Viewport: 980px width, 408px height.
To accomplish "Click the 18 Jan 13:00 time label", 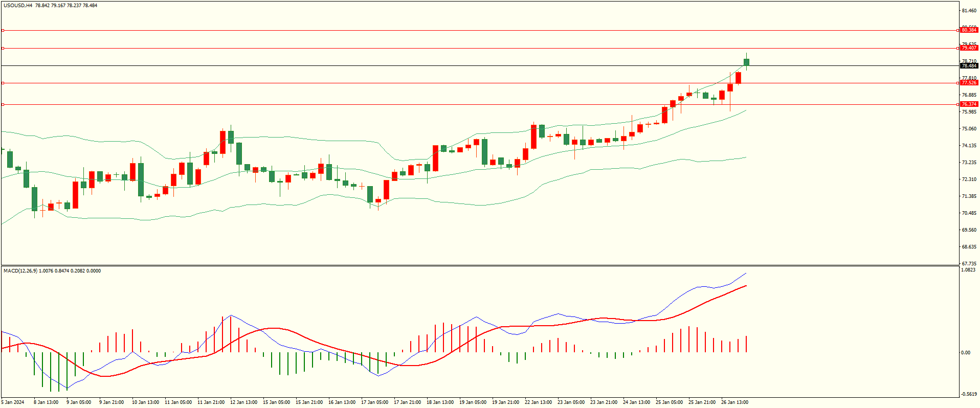I will [x=440, y=402].
